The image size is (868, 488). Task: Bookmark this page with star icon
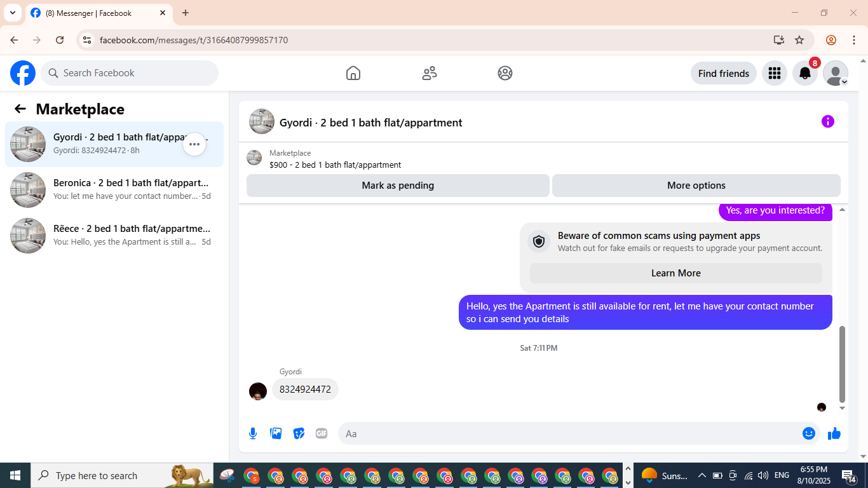coord(799,40)
